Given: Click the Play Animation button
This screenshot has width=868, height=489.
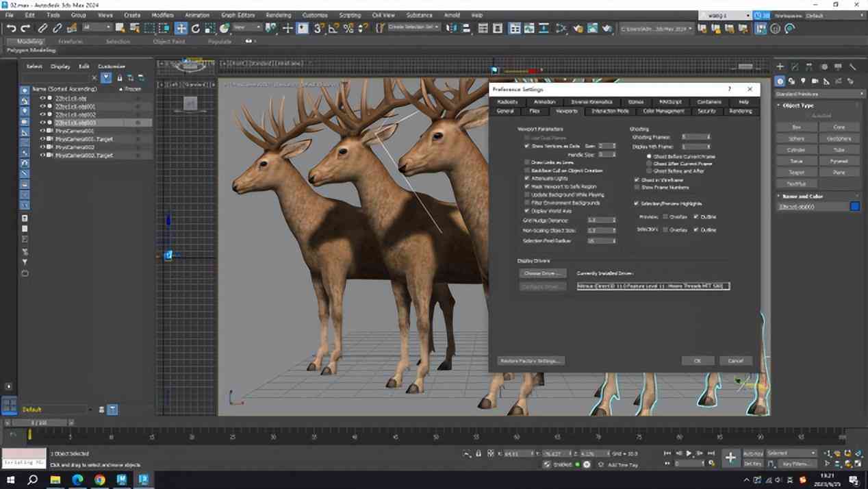Looking at the screenshot, I should coord(689,453).
